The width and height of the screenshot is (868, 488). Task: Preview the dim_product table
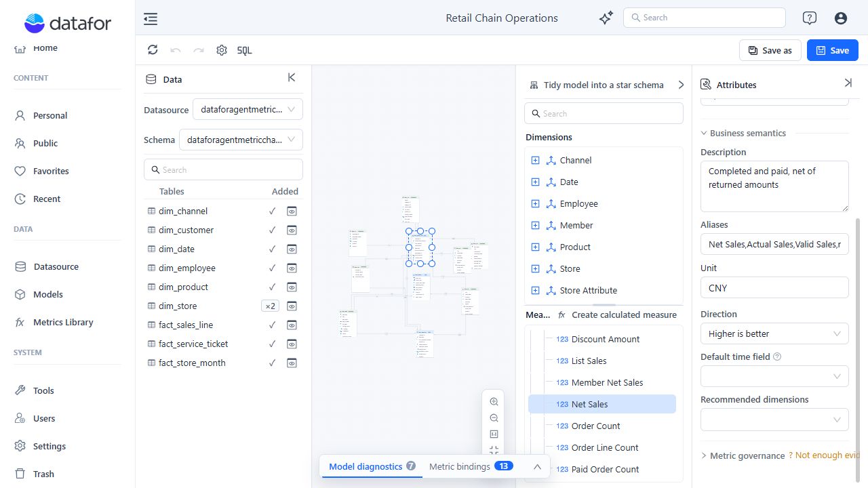(292, 287)
